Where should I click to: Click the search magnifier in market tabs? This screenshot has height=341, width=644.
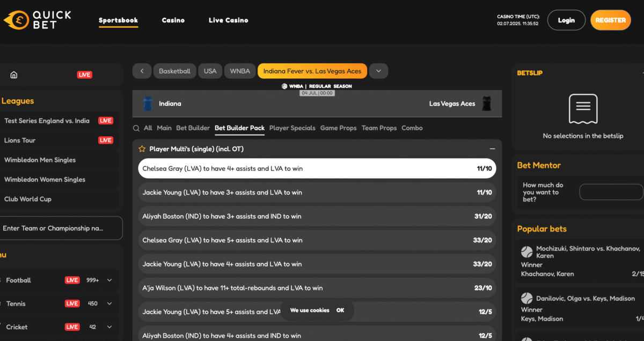(136, 128)
